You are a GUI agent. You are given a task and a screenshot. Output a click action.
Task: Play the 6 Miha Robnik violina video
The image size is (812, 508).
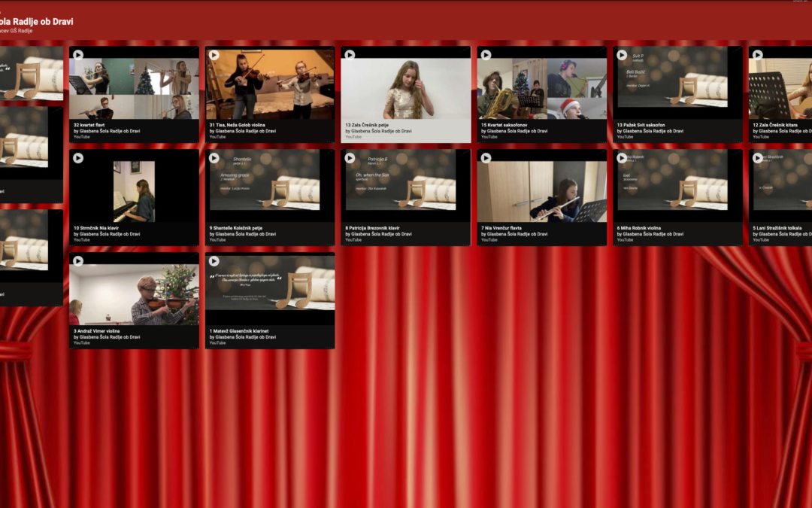tap(622, 158)
